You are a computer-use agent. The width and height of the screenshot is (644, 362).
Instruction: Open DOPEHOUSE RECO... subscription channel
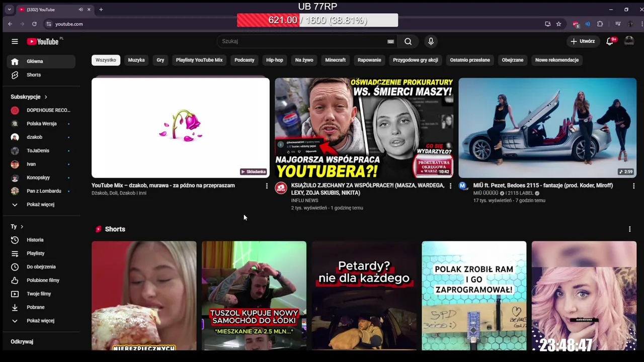click(41, 110)
